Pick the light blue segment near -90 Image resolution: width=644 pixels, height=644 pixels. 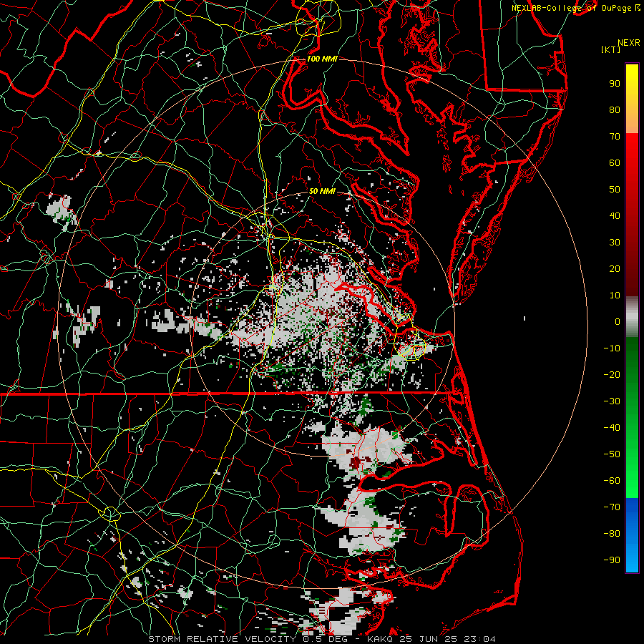click(632, 559)
